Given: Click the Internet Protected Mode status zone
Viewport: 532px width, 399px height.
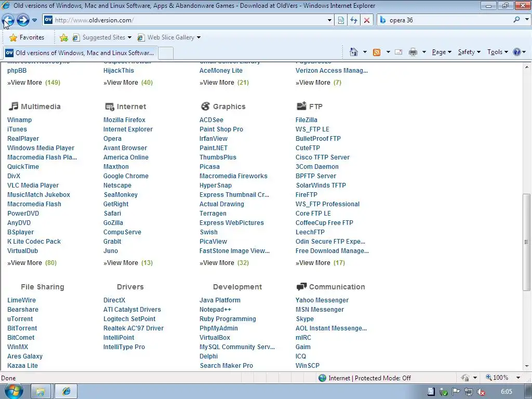Looking at the screenshot, I should 365,378.
